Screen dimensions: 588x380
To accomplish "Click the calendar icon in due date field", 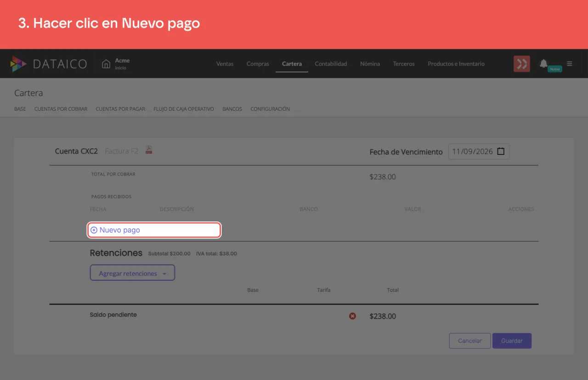I will click(501, 151).
